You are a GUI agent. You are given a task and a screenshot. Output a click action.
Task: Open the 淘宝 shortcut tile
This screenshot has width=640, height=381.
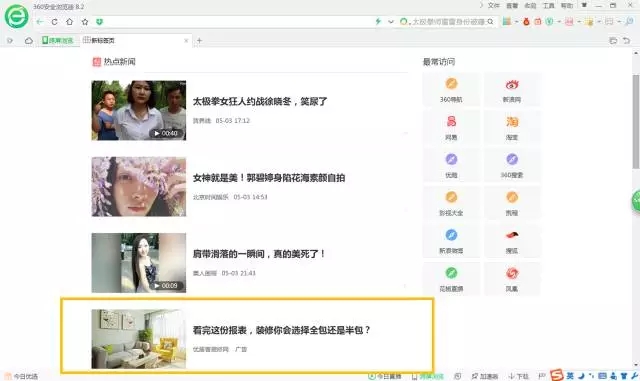512,128
